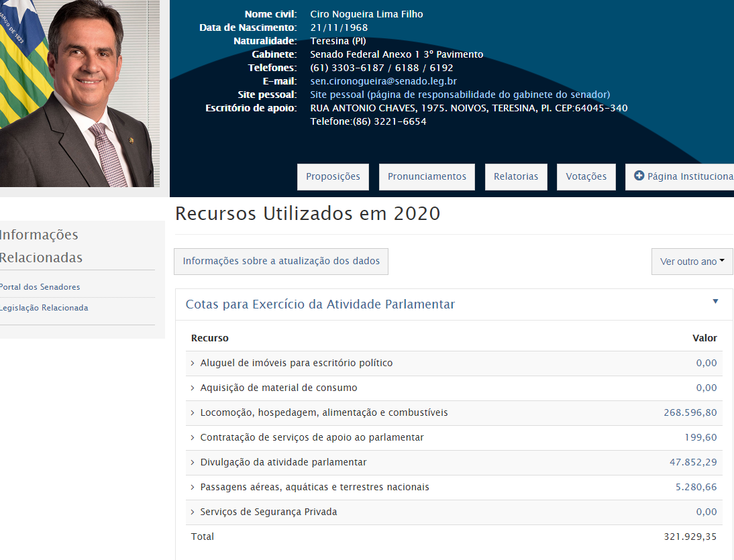This screenshot has width=734, height=560.
Task: Click Contratação de serviços de apoio ao parlamentar
Action: [x=312, y=437]
